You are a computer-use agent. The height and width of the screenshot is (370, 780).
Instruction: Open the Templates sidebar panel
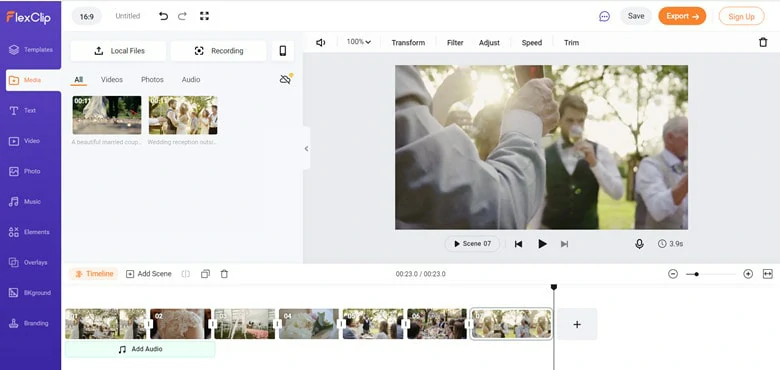pyautogui.click(x=30, y=50)
